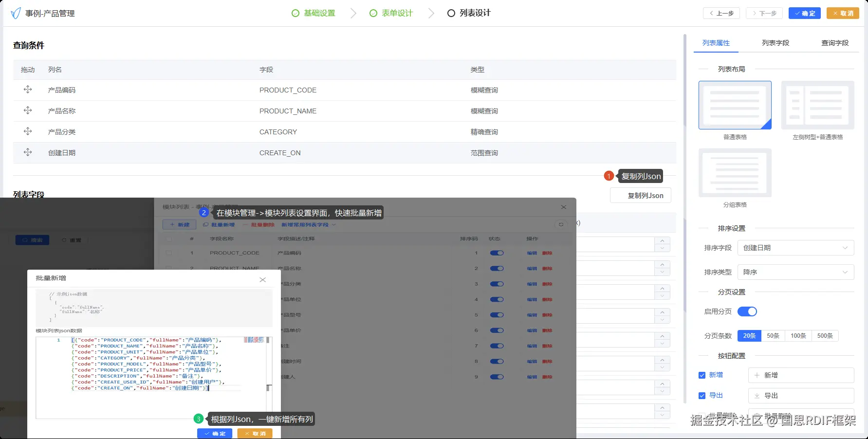Toggle the 状态 switch for PRODUCT_CODE row
868x439 pixels.
click(496, 253)
